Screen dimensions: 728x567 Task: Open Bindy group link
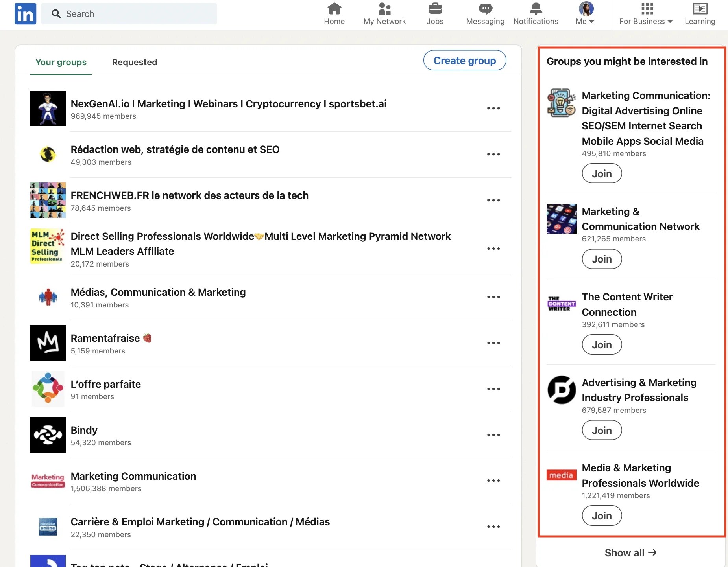coord(84,430)
